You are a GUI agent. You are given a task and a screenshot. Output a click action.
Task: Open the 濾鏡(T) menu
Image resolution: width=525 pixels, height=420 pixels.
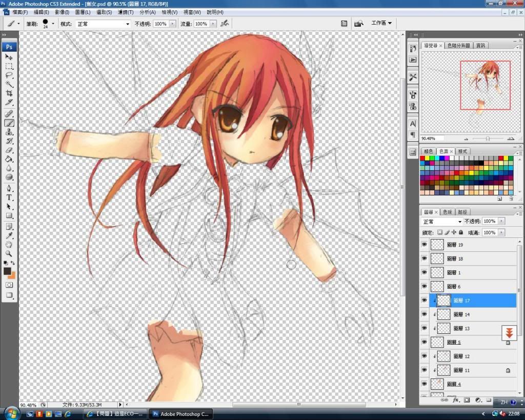click(126, 12)
